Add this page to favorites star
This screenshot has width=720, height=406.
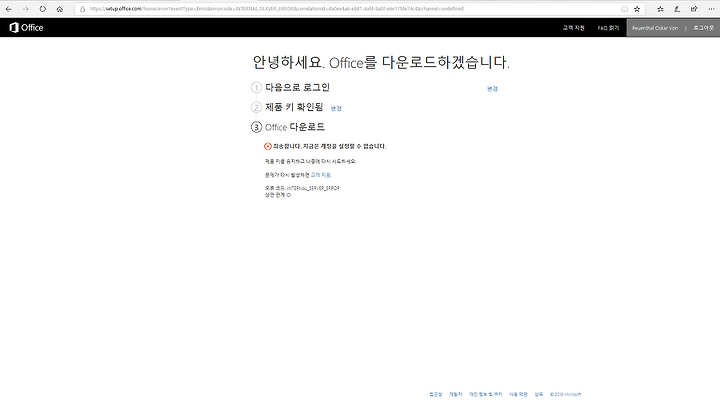tap(637, 9)
